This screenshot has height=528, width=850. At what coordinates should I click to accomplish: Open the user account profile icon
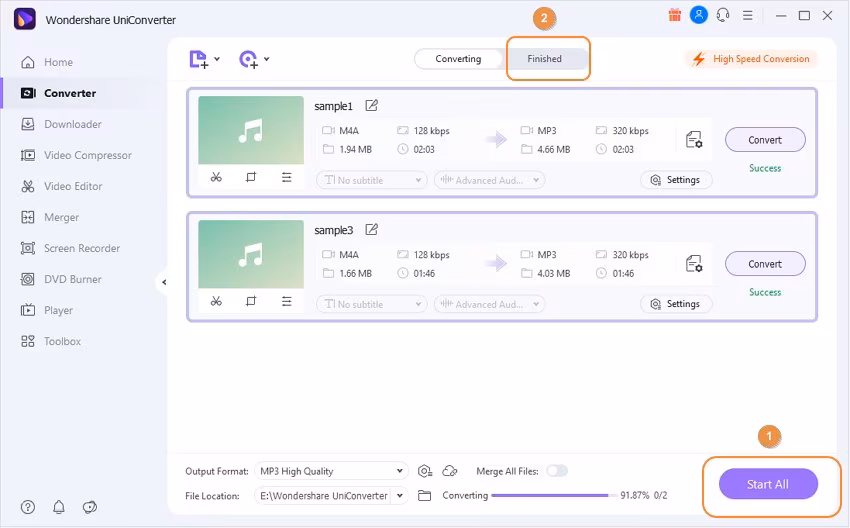699,15
